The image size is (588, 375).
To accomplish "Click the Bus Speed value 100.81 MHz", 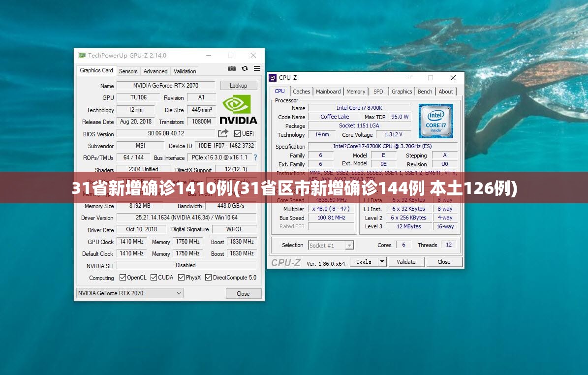I will tap(331, 218).
